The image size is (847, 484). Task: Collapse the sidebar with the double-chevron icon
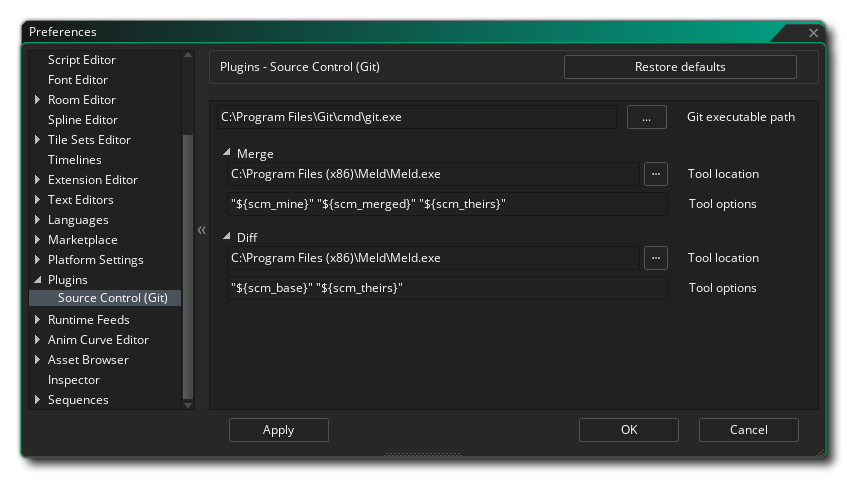201,230
